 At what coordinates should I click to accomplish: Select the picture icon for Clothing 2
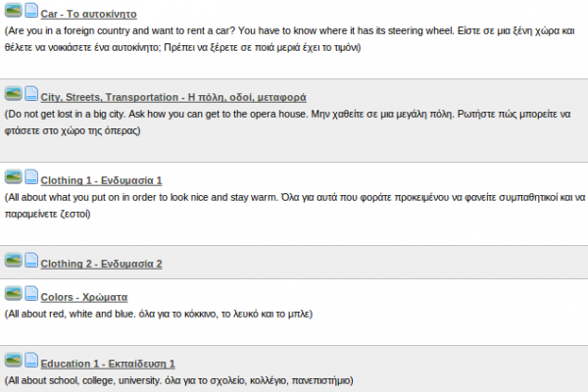point(14,260)
